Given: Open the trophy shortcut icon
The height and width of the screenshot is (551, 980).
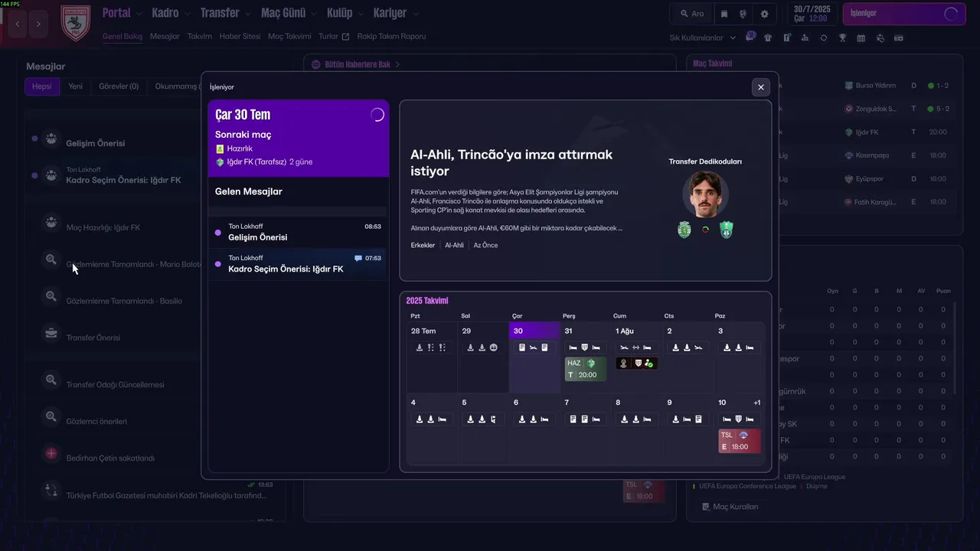Looking at the screenshot, I should (842, 37).
